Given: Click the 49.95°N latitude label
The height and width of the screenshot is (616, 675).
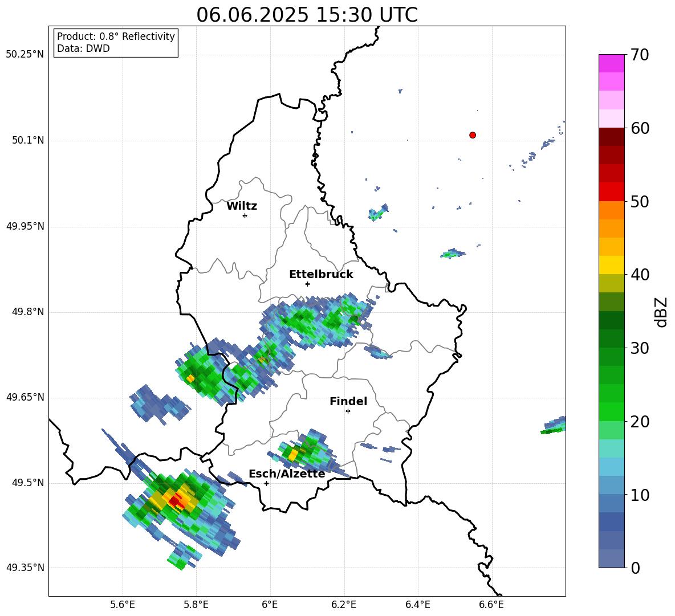Looking at the screenshot, I should pos(25,226).
